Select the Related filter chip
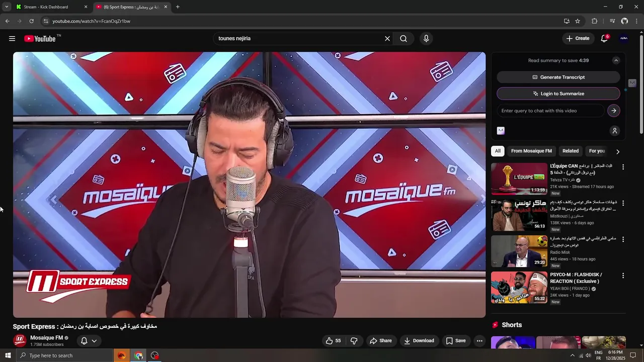The width and height of the screenshot is (644, 362). (x=571, y=151)
